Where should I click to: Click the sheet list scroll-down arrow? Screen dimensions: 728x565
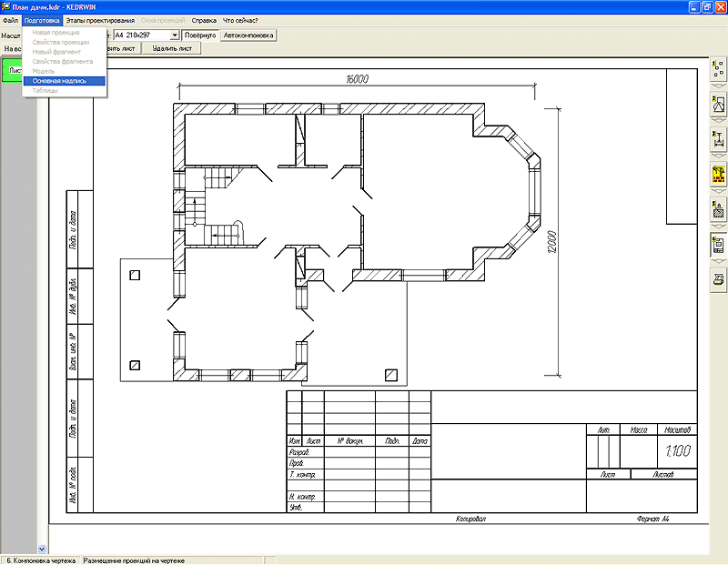pyautogui.click(x=42, y=550)
